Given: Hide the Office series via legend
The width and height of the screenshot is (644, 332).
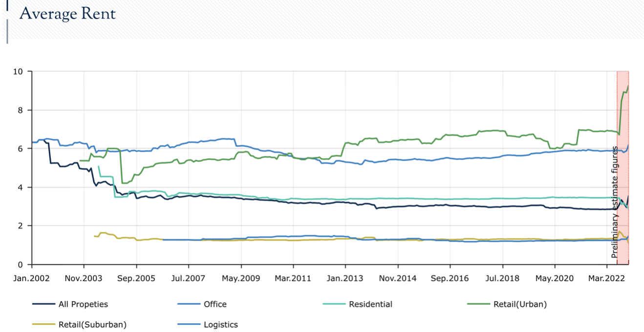Looking at the screenshot, I should coord(215,304).
